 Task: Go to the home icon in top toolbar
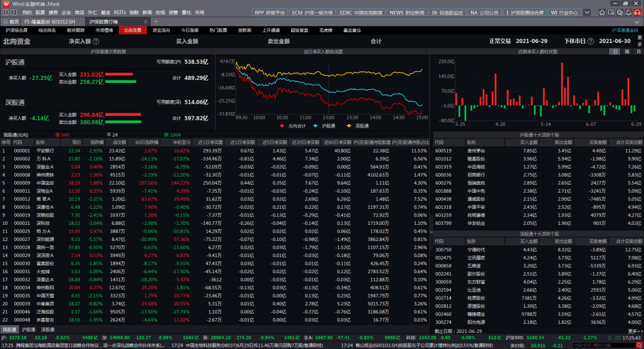click(x=602, y=13)
